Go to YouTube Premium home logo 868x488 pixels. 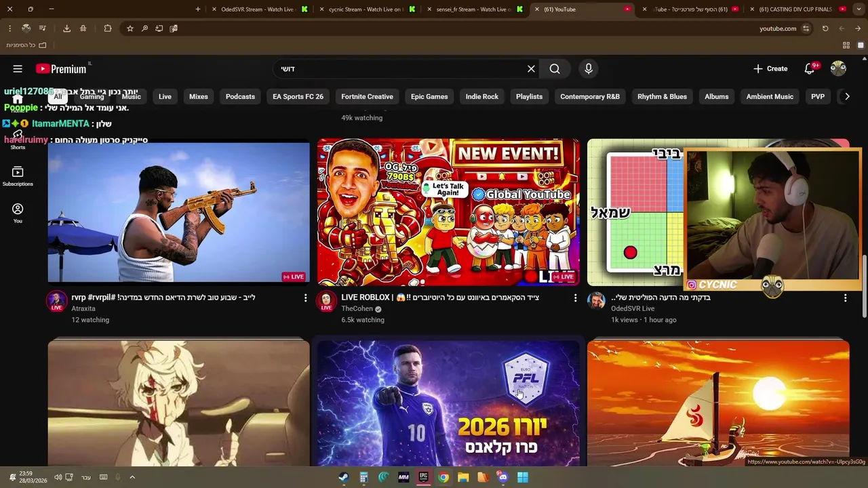tap(62, 68)
